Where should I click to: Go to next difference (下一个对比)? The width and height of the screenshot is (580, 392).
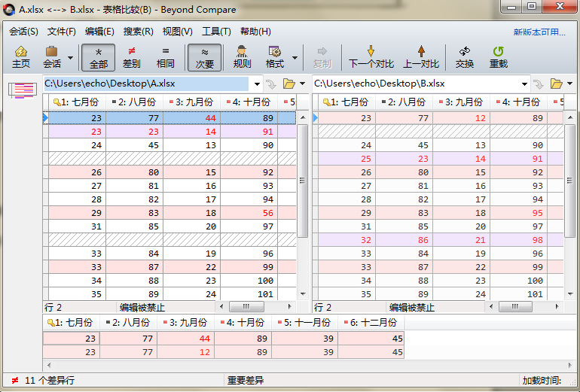[x=371, y=57]
